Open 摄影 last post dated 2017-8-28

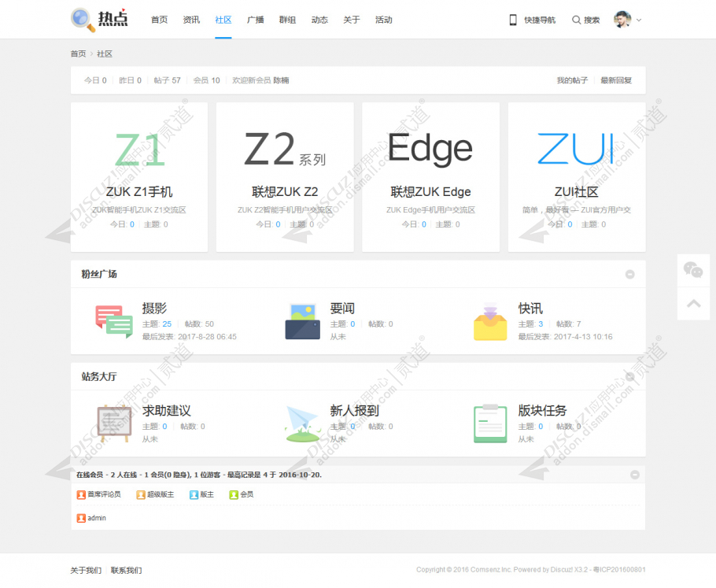(207, 337)
